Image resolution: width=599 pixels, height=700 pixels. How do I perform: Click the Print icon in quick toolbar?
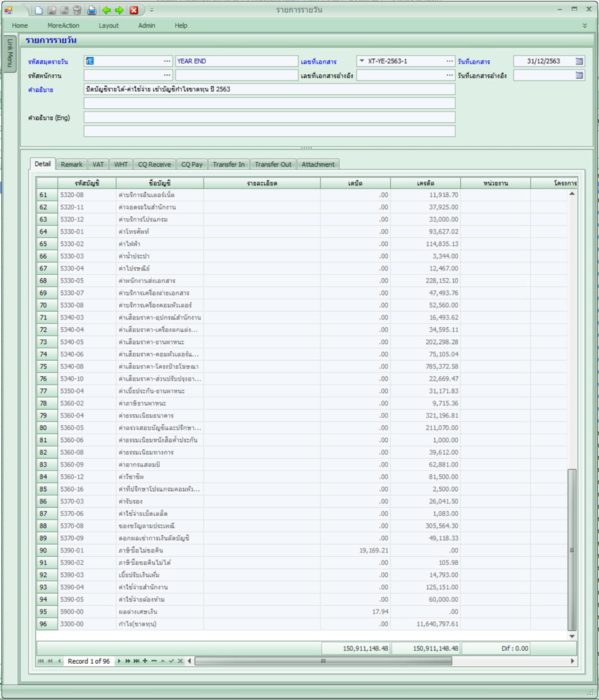coord(92,10)
